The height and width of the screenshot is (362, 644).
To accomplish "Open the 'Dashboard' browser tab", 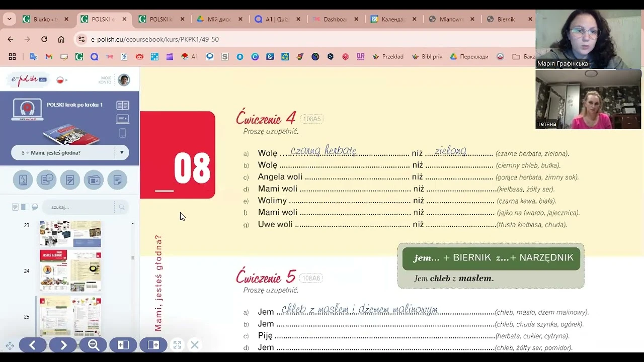I will pos(334,19).
